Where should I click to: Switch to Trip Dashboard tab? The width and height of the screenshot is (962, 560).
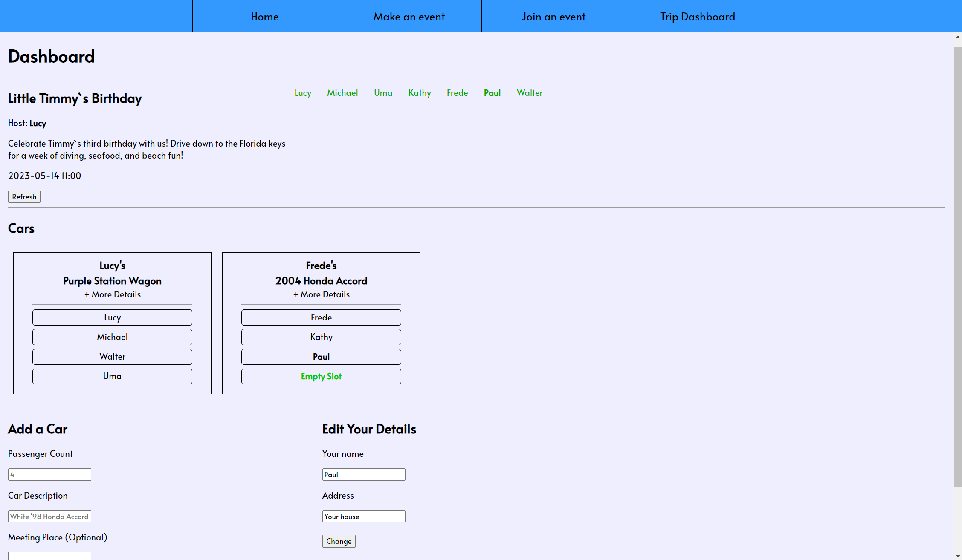pos(697,16)
